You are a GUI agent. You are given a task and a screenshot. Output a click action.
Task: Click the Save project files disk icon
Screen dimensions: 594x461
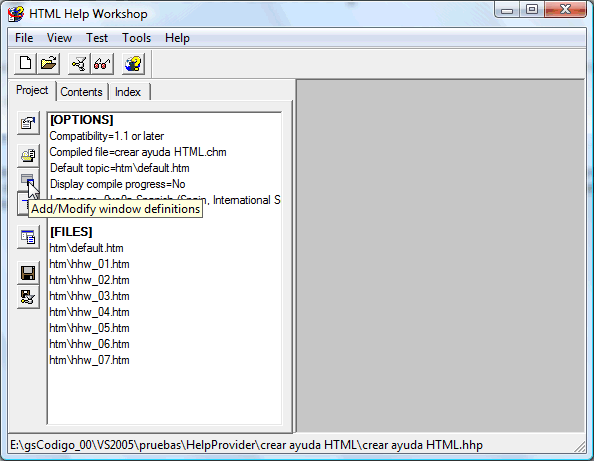pyautogui.click(x=28, y=273)
